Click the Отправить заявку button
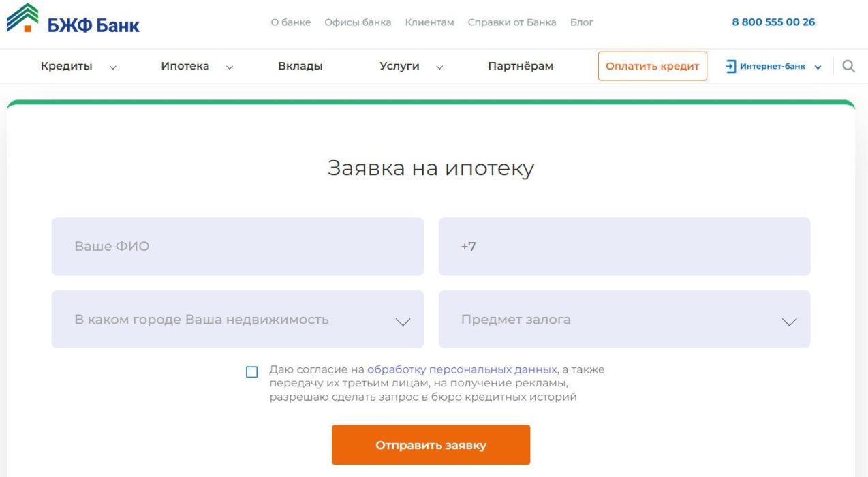The height and width of the screenshot is (477, 868). (431, 444)
